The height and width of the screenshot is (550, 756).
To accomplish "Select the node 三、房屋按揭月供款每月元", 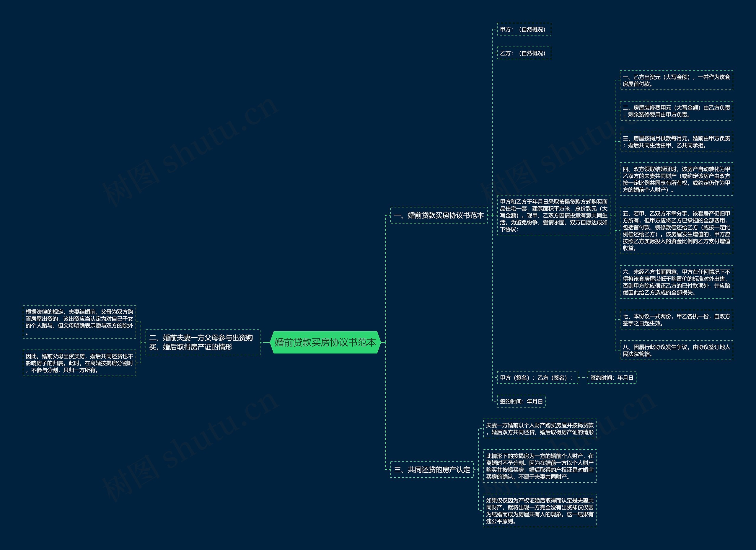I will coord(676,142).
